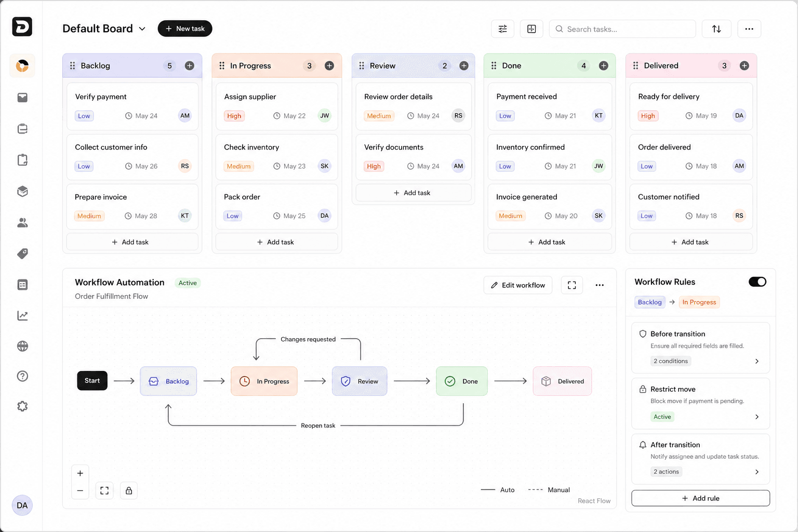Open the tag icon in sidebar
Viewport: 798px width, 532px height.
pos(22,254)
